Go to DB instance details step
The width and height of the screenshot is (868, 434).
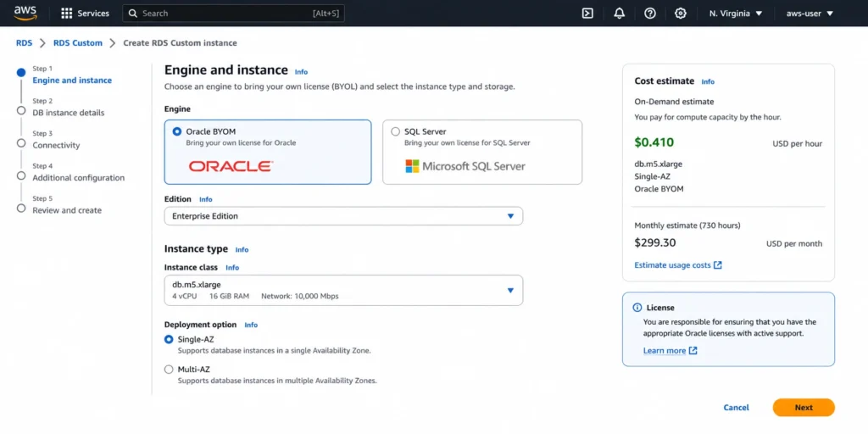[x=68, y=113]
